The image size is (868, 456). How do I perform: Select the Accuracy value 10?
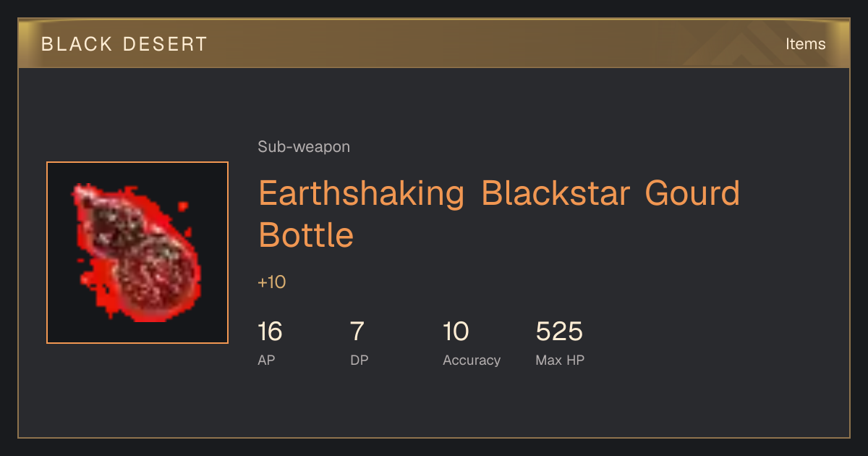pyautogui.click(x=456, y=332)
